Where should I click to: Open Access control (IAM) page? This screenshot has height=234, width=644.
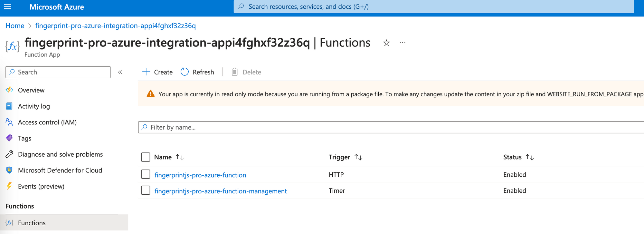point(47,122)
